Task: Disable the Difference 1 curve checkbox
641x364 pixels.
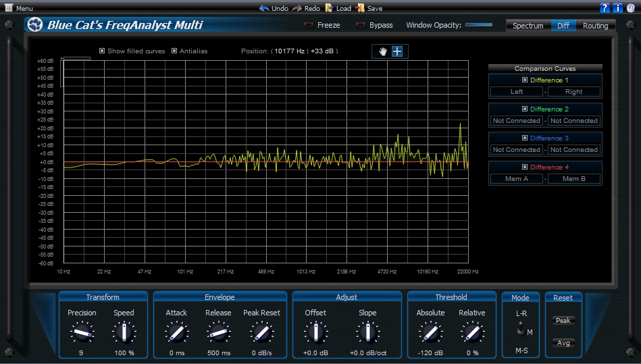Action: tap(525, 80)
